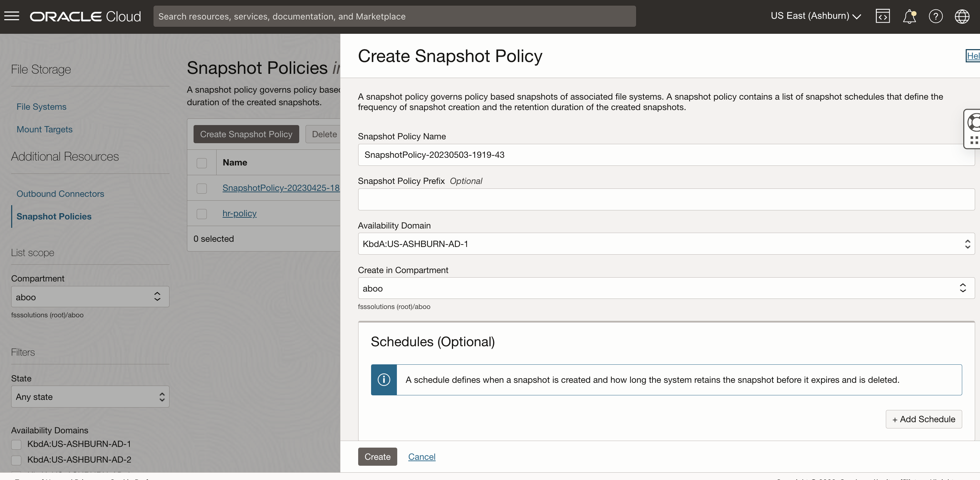Open the navigation hamburger menu
This screenshot has height=480, width=980.
coord(12,16)
